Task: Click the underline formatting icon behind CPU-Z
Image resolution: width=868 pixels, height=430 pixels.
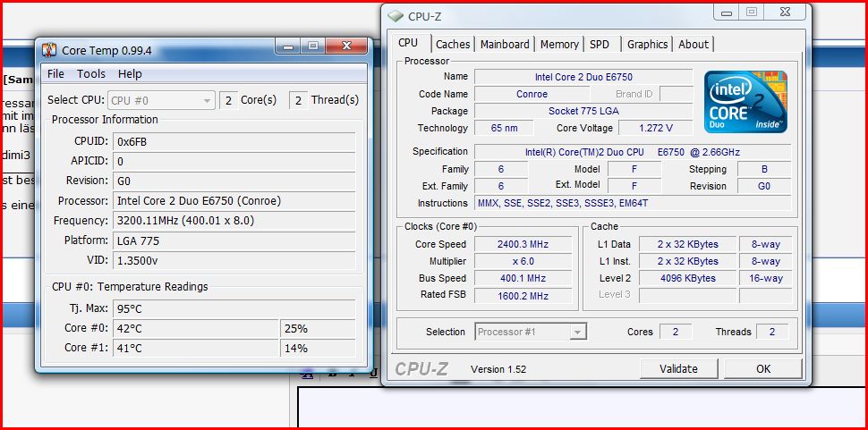Action: pos(374,373)
